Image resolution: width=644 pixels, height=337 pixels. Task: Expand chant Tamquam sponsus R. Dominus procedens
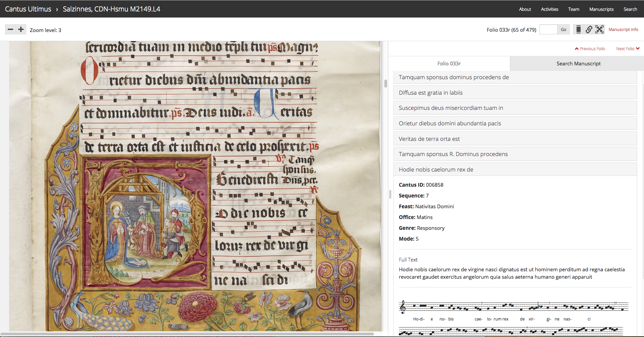(x=515, y=154)
